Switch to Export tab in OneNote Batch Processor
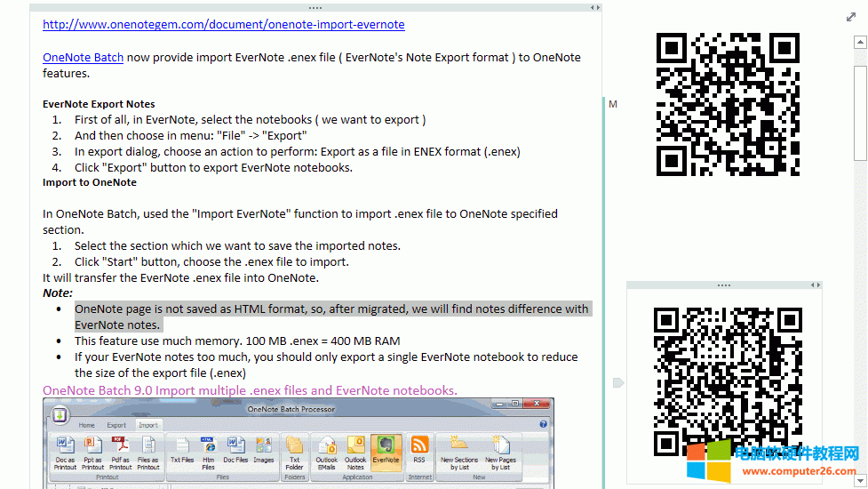 (116, 425)
